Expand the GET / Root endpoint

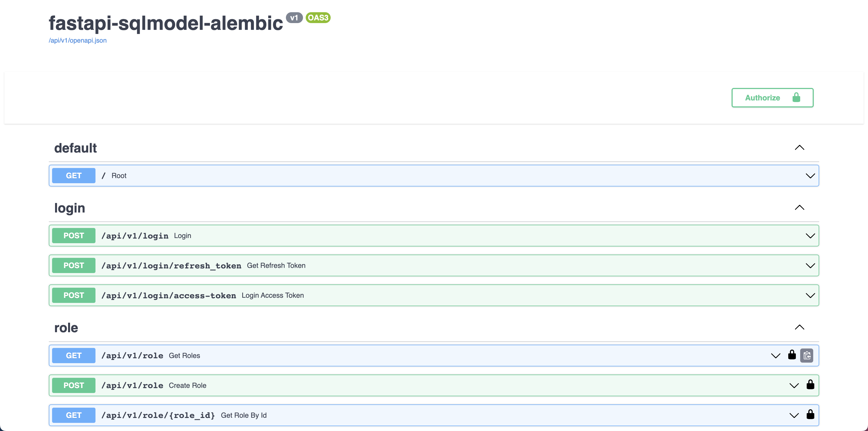810,176
